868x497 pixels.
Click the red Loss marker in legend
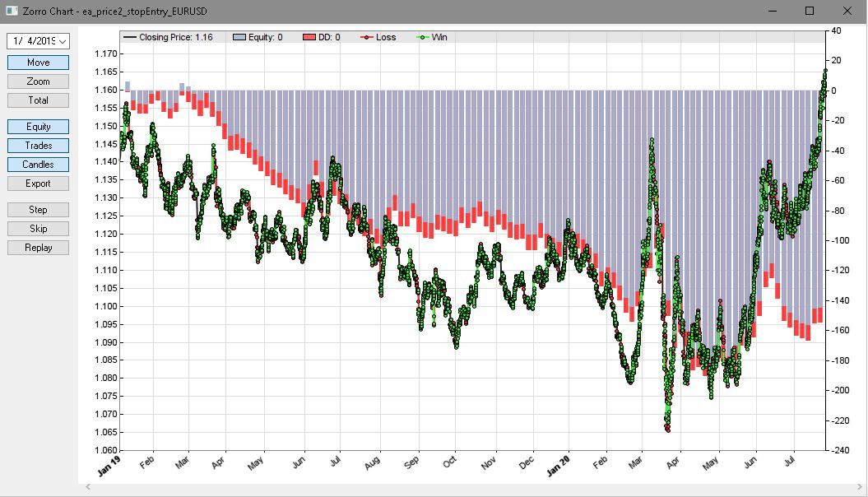click(366, 37)
